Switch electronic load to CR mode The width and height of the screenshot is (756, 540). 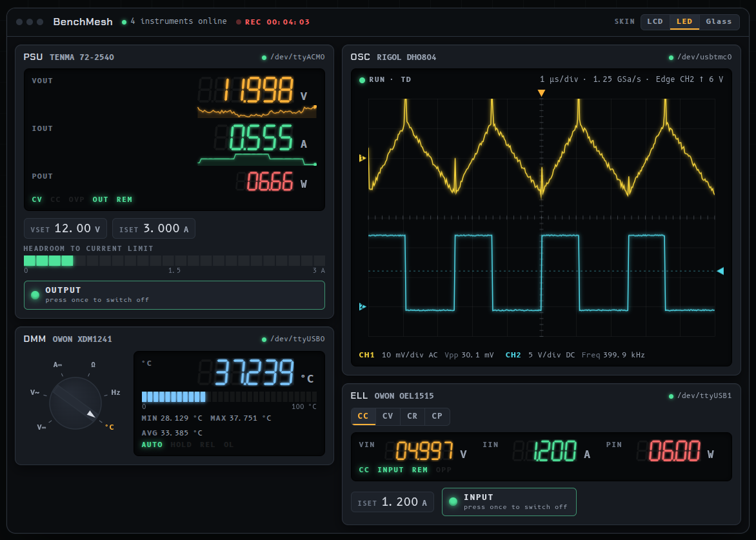tap(412, 416)
